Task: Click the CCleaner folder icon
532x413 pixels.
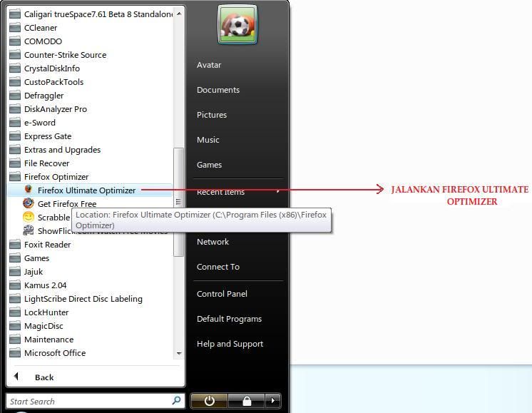Action: (x=15, y=28)
